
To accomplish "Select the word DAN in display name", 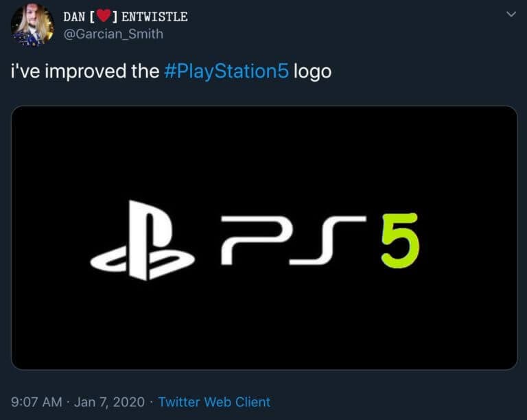I will coord(74,16).
